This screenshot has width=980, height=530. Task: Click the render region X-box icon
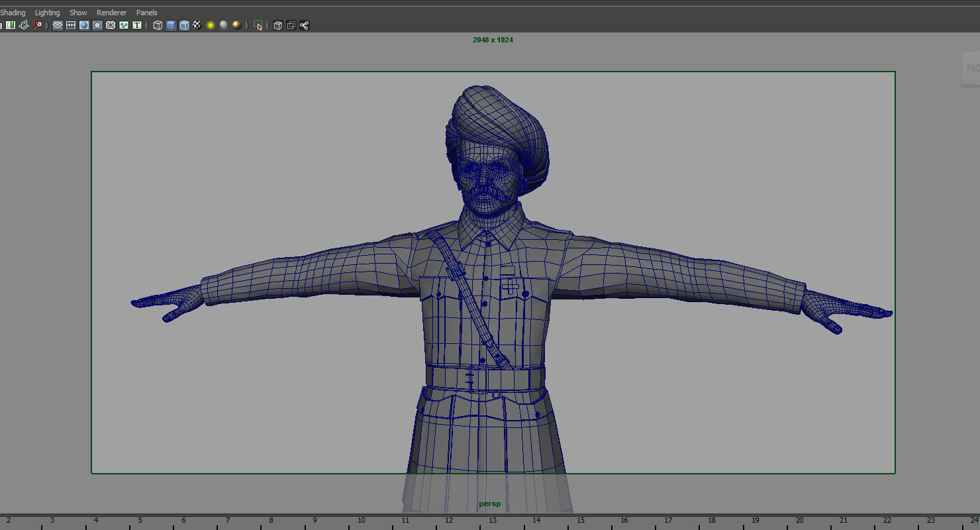click(x=110, y=25)
